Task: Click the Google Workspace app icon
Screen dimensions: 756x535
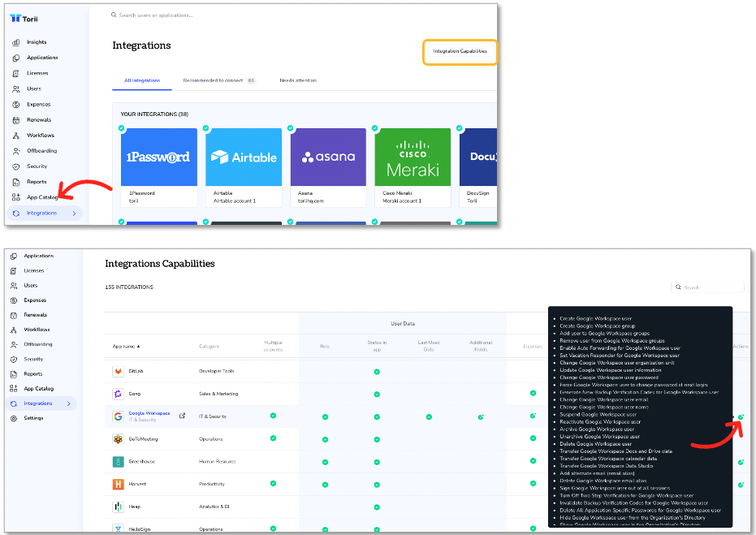Action: coord(118,417)
